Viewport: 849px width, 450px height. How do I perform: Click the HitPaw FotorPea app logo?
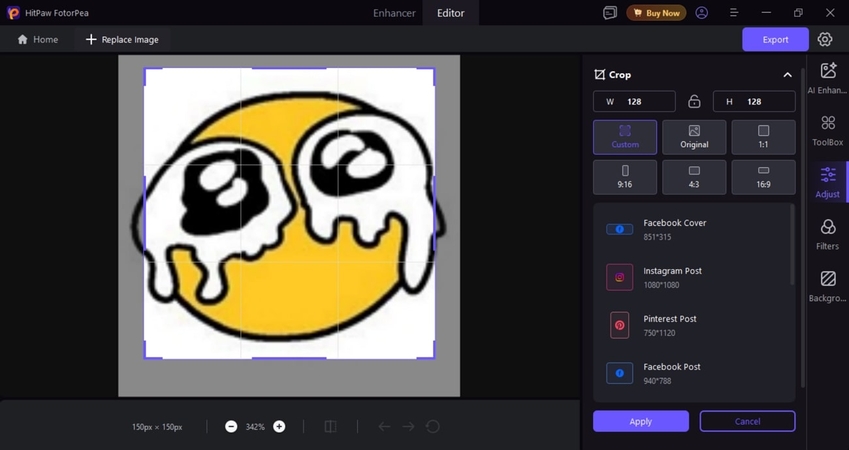(x=14, y=13)
